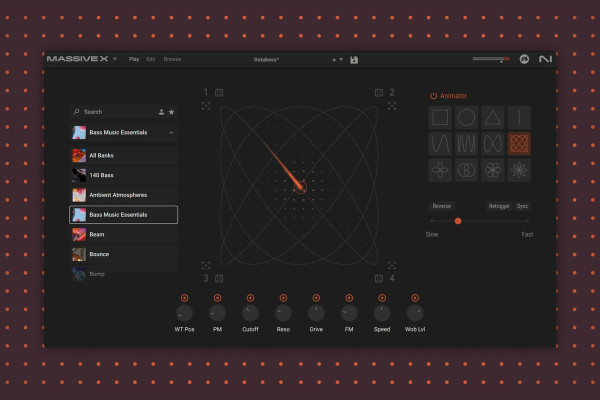600x400 pixels.
Task: Choose the Ambient Atmospheres bank
Action: pyautogui.click(x=124, y=195)
